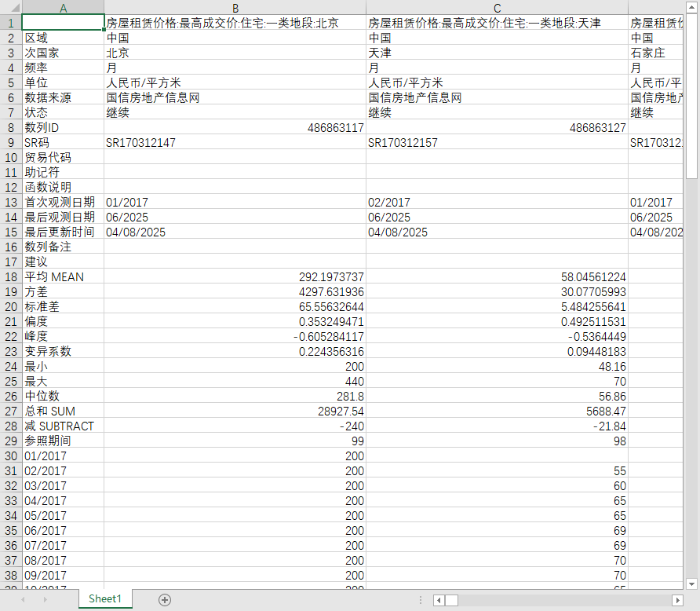Select the 09/2017 date row label
The height and width of the screenshot is (611, 700).
[x=63, y=576]
